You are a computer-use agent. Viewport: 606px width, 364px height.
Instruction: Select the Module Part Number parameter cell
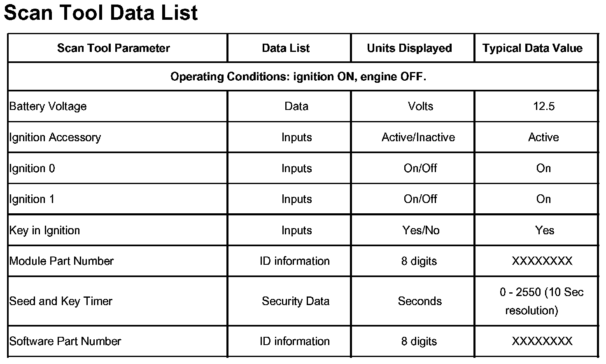point(61,261)
